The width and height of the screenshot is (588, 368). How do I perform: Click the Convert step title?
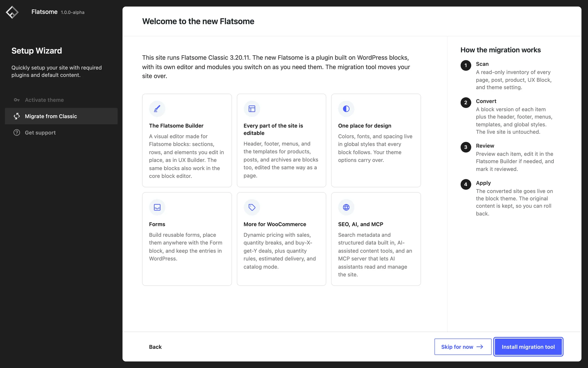[x=486, y=101]
